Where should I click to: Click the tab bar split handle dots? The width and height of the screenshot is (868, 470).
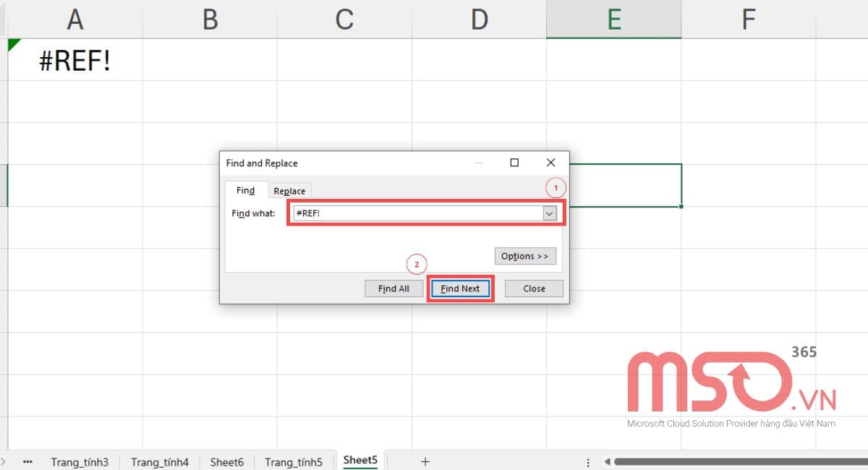tap(587, 461)
